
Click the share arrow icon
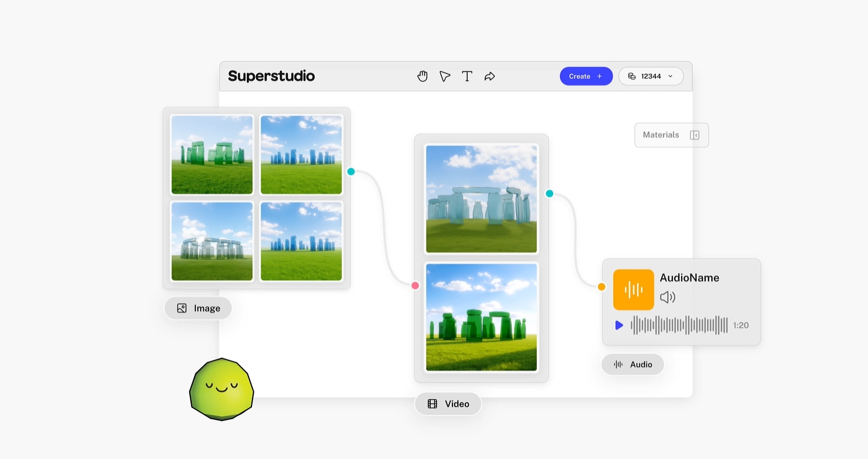click(x=489, y=76)
